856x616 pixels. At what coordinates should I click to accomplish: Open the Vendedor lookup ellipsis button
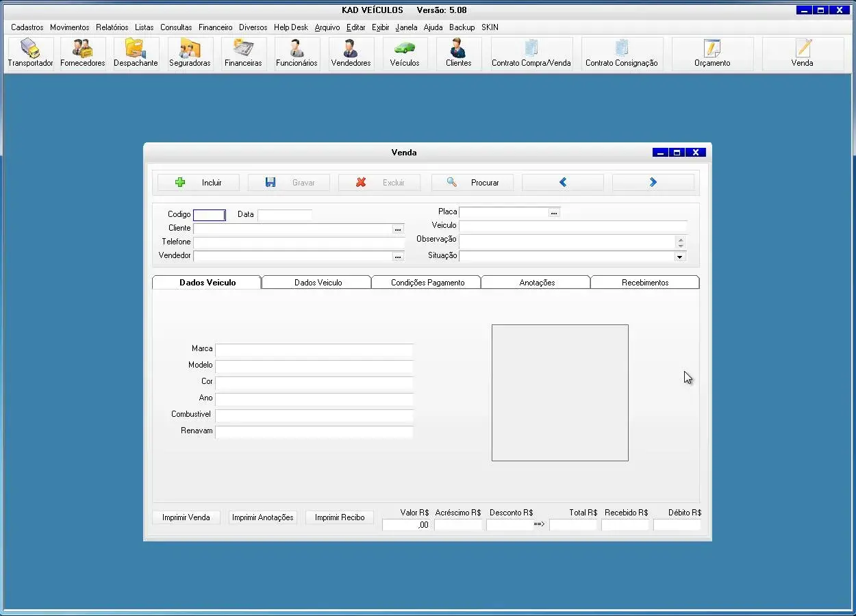398,257
